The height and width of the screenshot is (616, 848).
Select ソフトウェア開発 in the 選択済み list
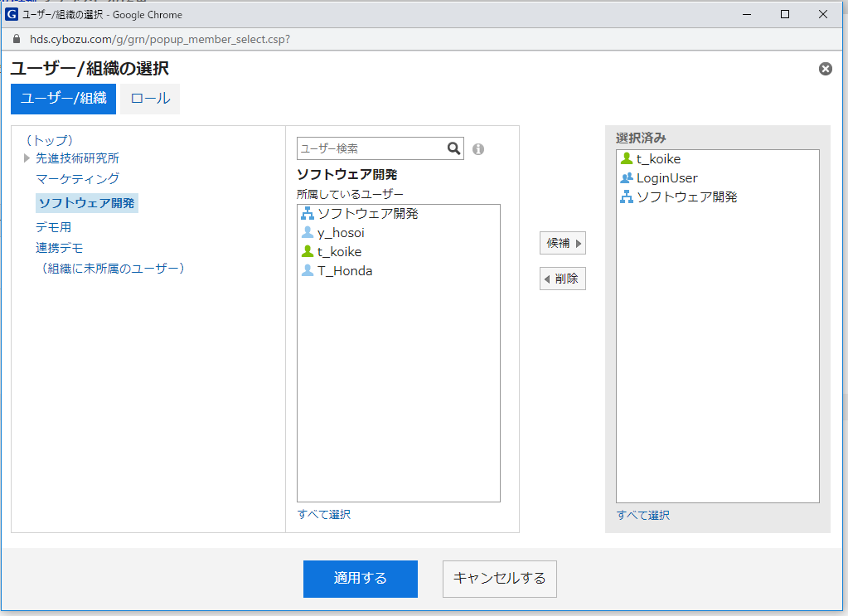pyautogui.click(x=686, y=197)
